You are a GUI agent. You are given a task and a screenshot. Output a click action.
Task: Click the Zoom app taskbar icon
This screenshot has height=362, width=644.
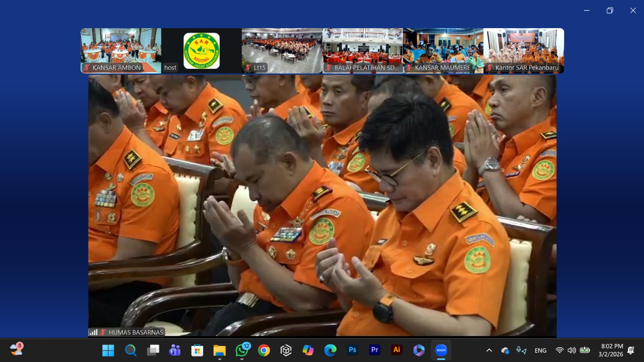[441, 350]
